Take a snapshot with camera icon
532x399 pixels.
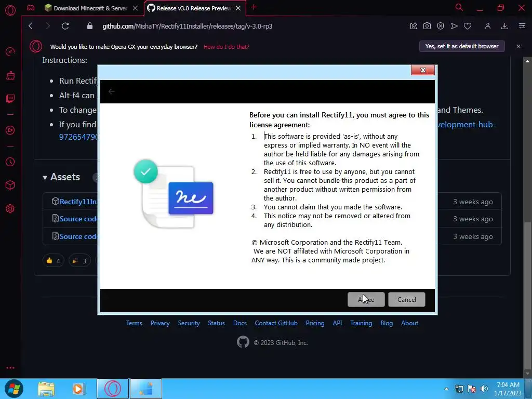[x=427, y=26]
